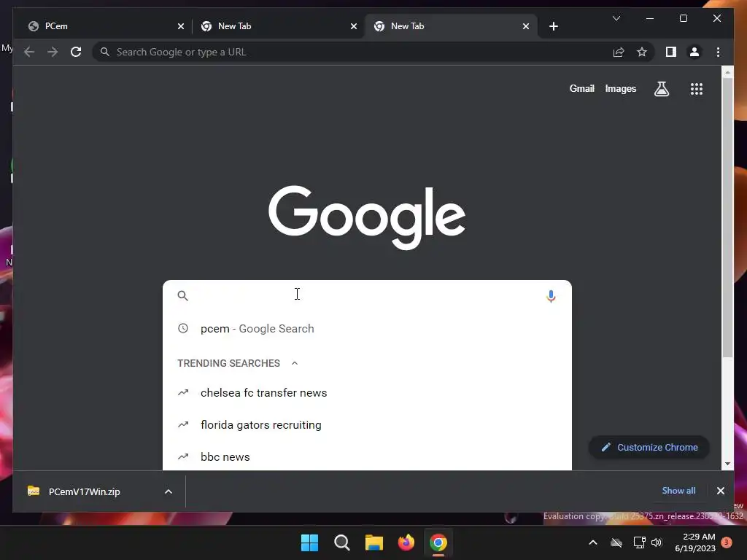This screenshot has height=560, width=747.
Task: Select the pcem recent search suggestion
Action: (x=367, y=329)
